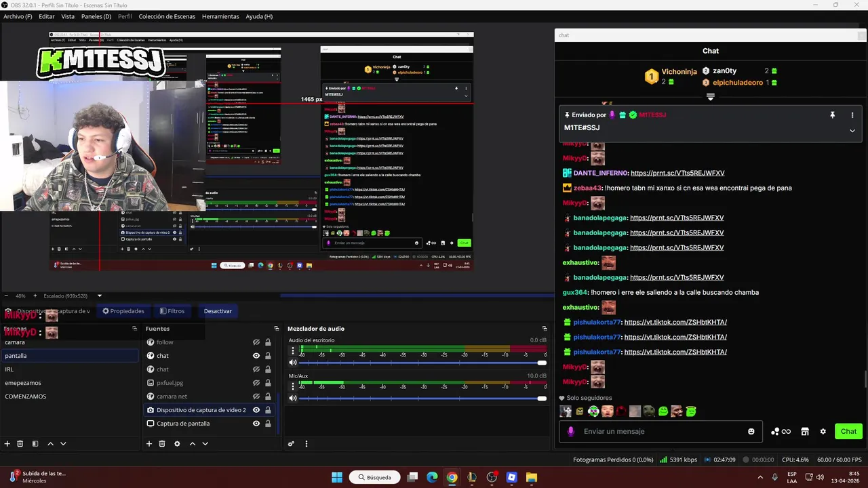Hide the visible chat source
This screenshot has height=488, width=868.
tap(256, 356)
